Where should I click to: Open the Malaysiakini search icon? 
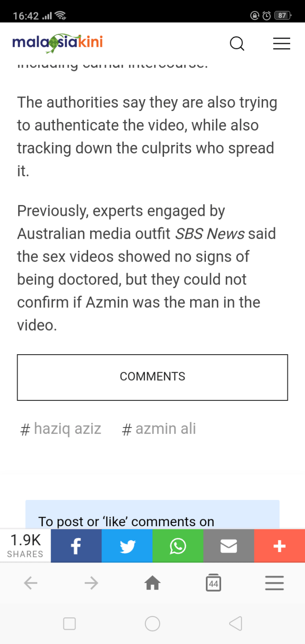(237, 44)
